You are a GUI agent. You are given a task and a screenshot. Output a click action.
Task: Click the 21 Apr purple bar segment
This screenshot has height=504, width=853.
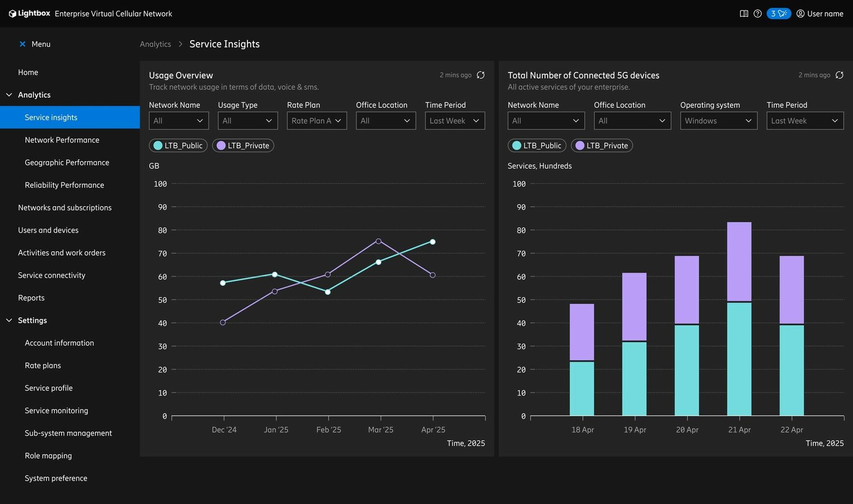coord(739,261)
